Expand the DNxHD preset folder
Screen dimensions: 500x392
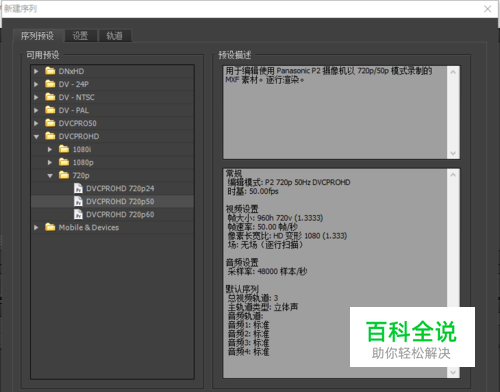(36, 71)
